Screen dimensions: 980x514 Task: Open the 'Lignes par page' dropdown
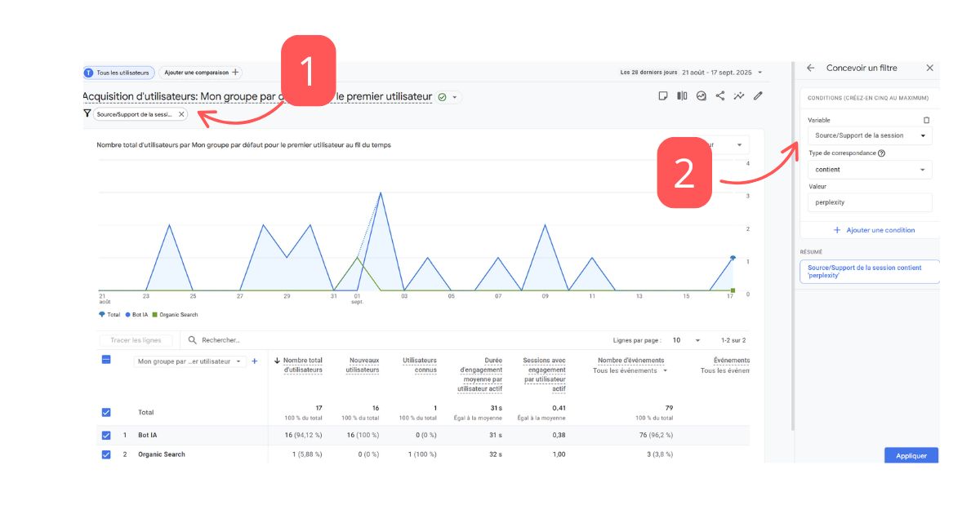(x=687, y=340)
